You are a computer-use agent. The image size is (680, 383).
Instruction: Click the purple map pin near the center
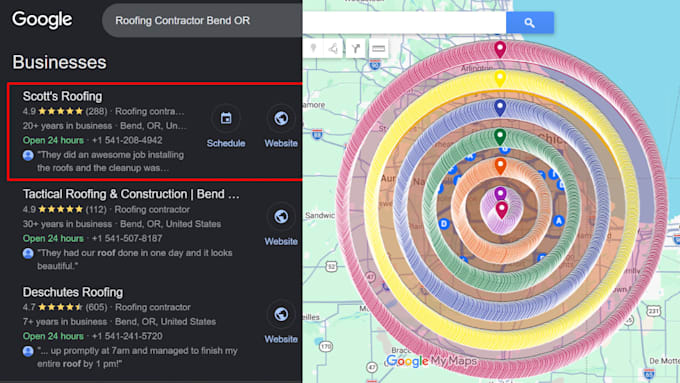coord(500,193)
